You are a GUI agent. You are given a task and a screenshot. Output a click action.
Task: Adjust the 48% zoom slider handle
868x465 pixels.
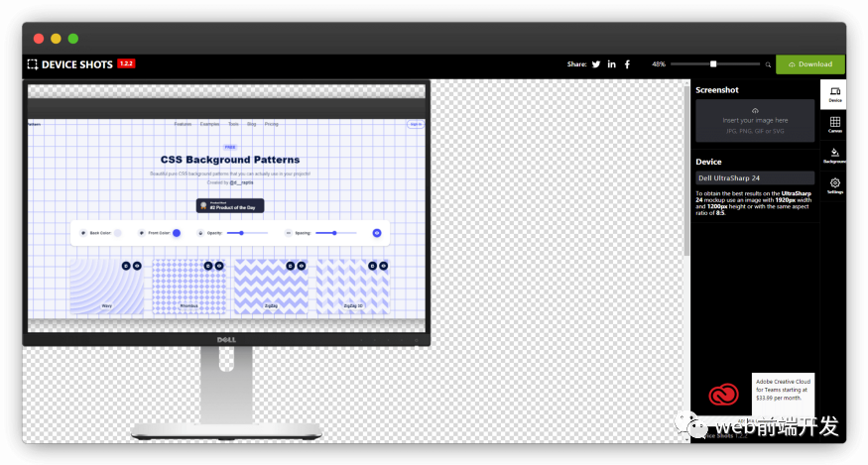pos(713,64)
